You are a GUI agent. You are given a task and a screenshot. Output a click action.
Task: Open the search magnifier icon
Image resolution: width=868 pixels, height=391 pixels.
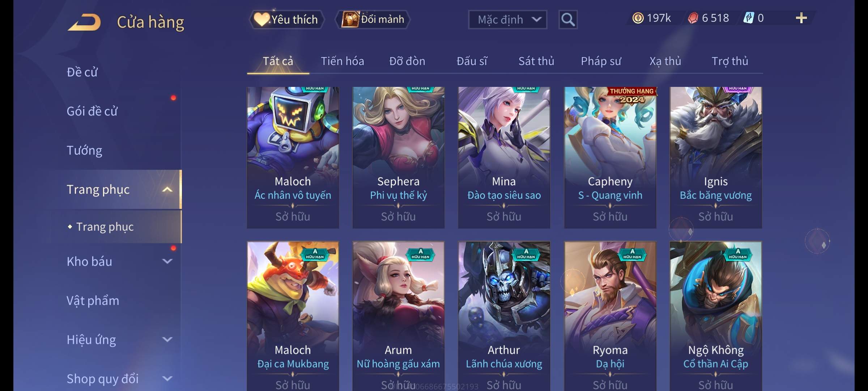568,20
